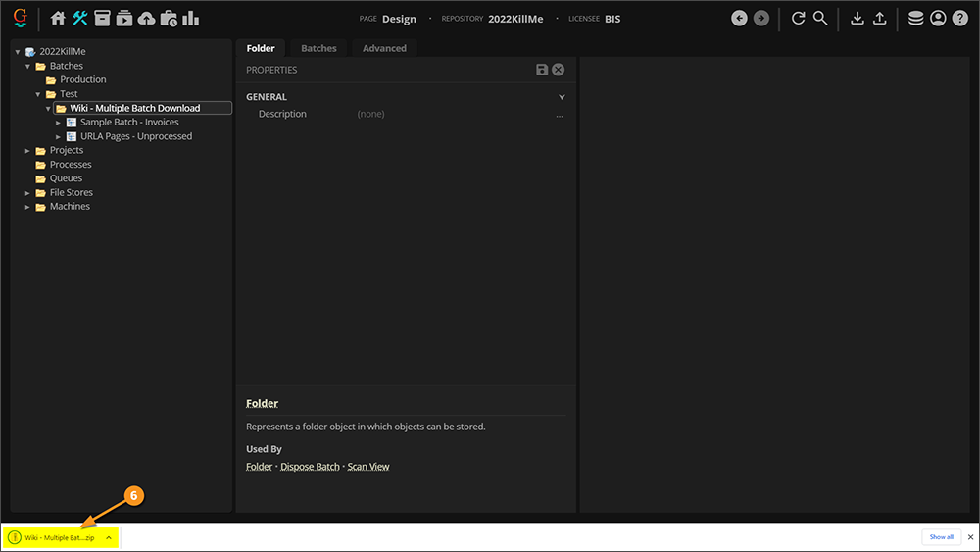
Task: Switch to the Advanced tab
Action: tap(384, 48)
